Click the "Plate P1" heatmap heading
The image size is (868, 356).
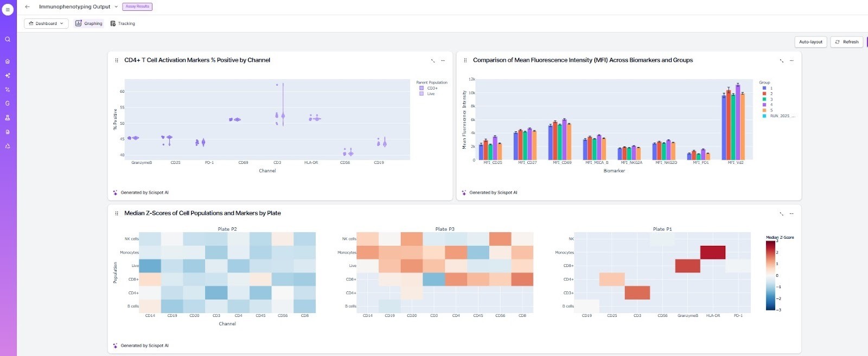click(x=662, y=229)
